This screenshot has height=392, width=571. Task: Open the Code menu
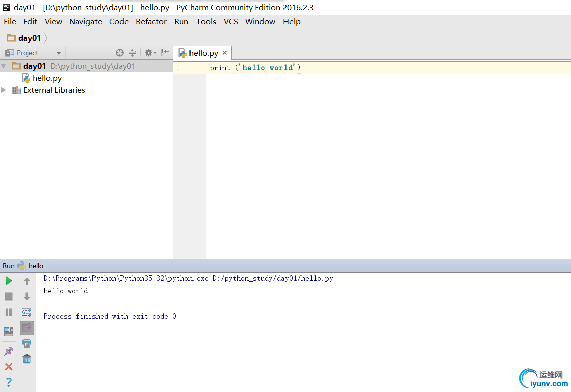[x=119, y=22]
